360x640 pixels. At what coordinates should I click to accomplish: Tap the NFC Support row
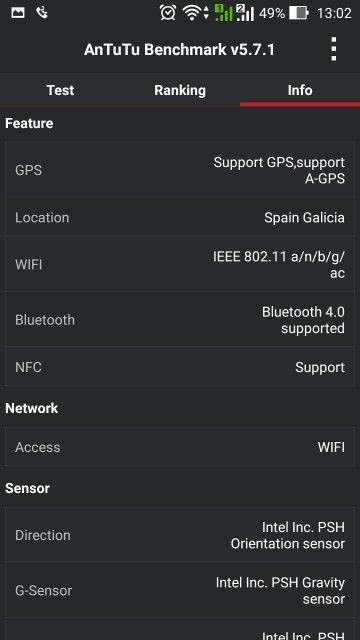180,367
